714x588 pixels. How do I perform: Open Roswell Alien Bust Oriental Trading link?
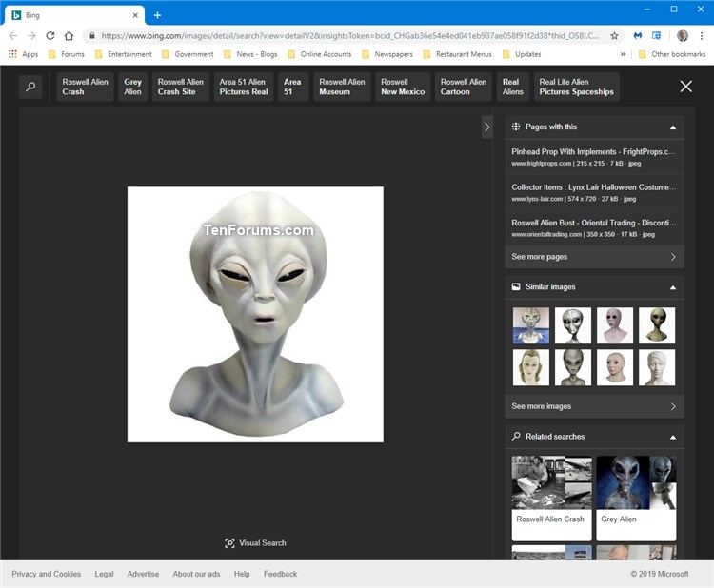(x=594, y=228)
